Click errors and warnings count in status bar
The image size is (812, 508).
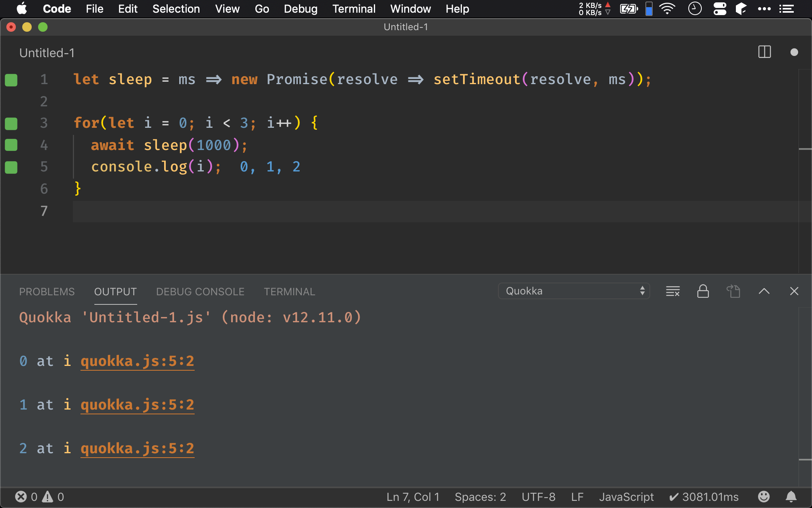pyautogui.click(x=39, y=496)
